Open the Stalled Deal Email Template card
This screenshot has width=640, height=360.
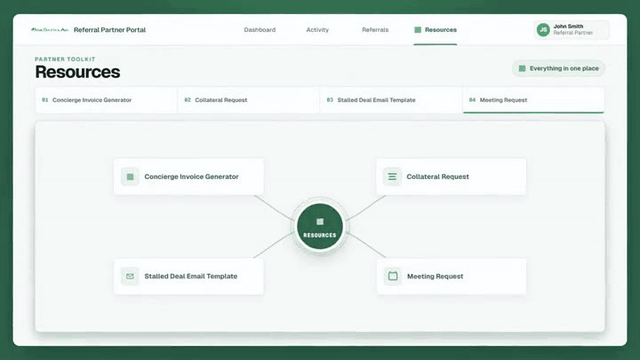[x=189, y=276]
